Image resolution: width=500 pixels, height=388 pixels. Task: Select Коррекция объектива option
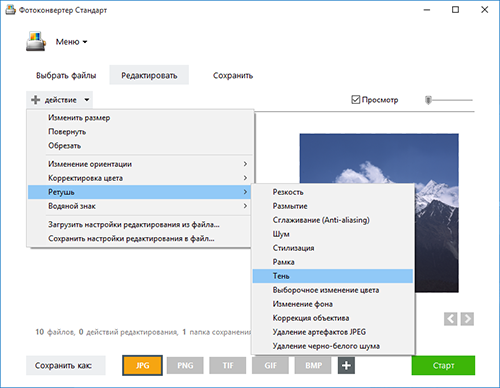click(333, 318)
